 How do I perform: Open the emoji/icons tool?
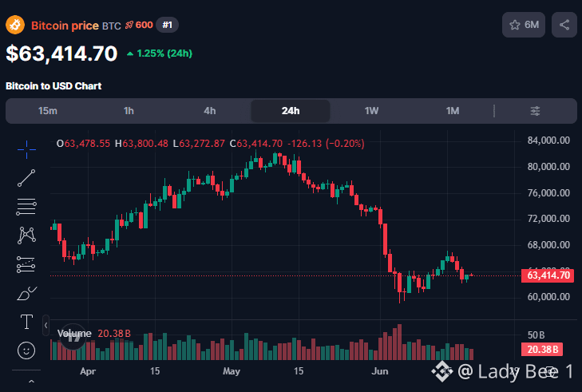click(x=26, y=350)
